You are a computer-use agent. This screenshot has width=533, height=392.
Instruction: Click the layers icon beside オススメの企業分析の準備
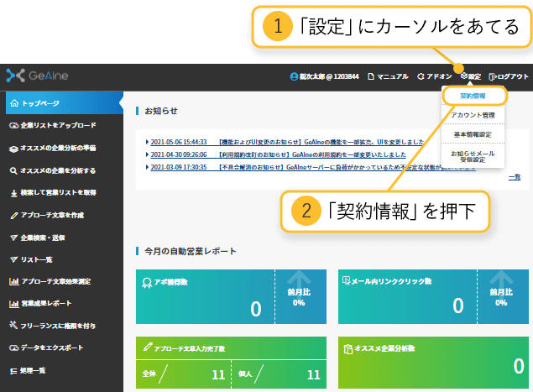[13, 149]
